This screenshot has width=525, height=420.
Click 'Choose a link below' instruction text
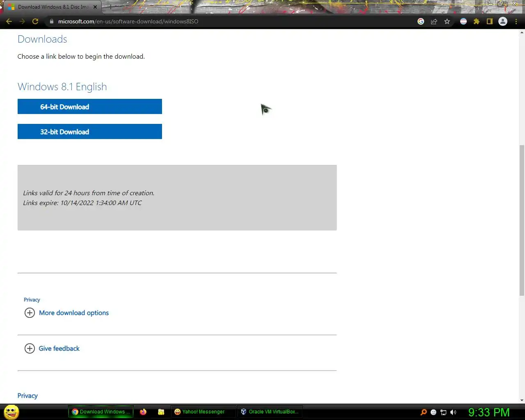[x=81, y=57]
